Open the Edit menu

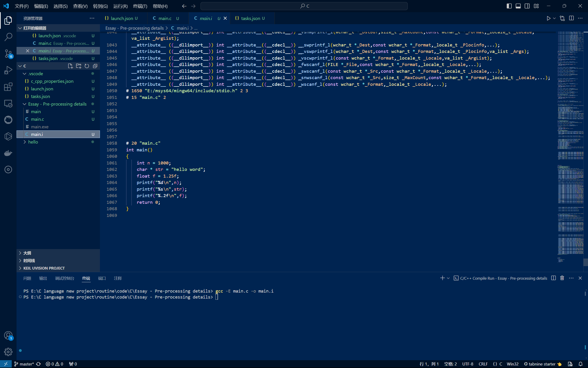(x=41, y=6)
